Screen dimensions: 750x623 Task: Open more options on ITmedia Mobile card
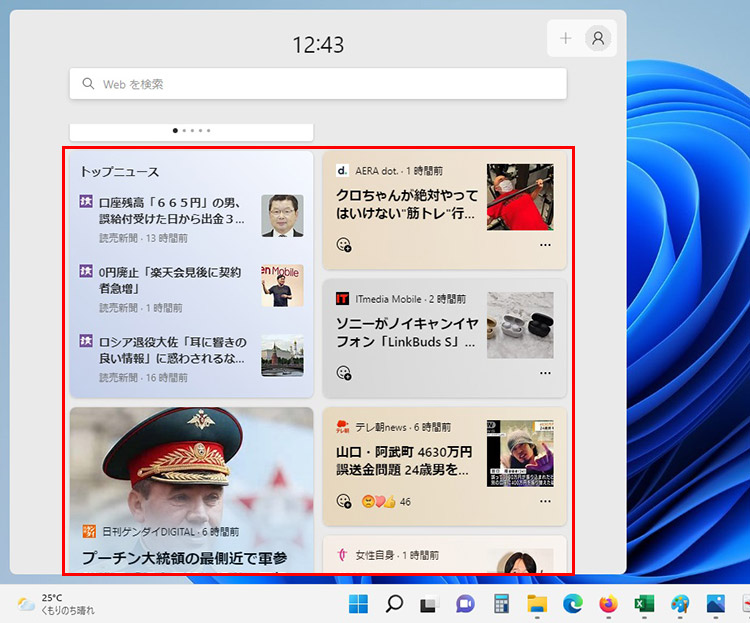pyautogui.click(x=545, y=373)
